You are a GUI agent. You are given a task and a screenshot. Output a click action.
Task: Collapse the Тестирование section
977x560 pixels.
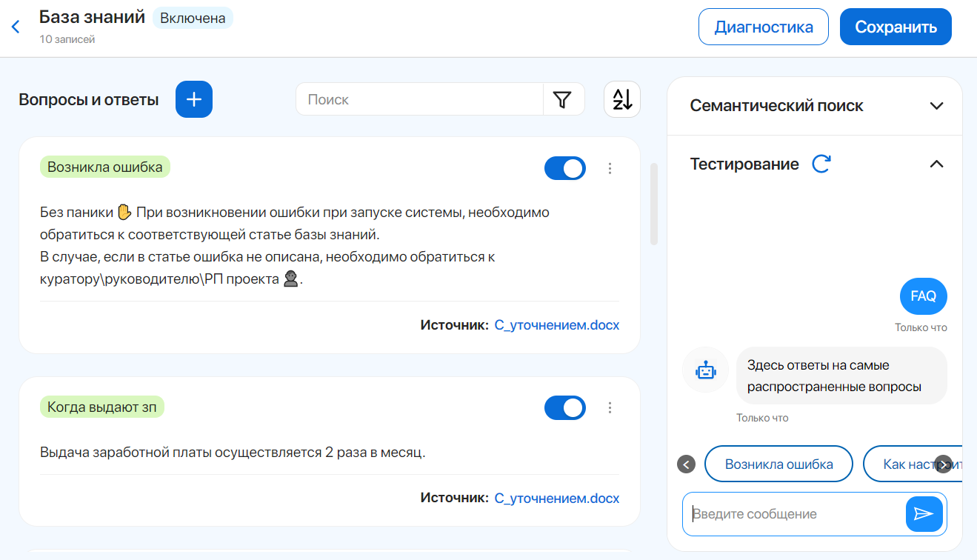click(936, 164)
